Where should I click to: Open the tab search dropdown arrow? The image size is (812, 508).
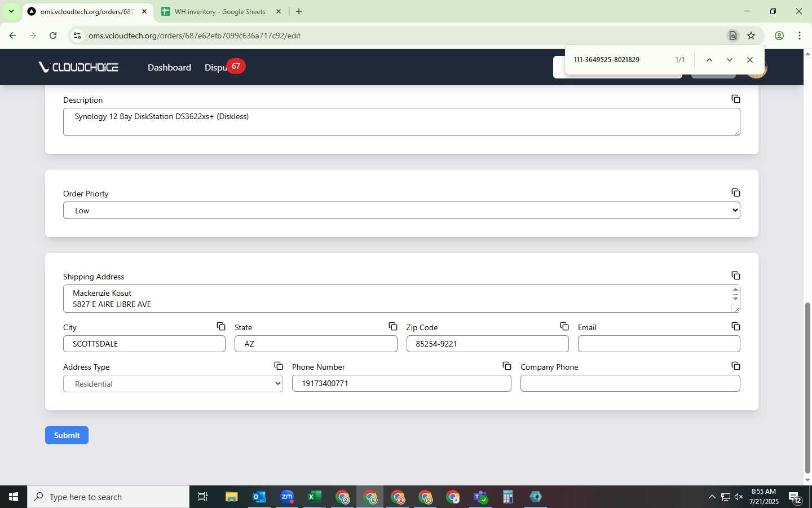[x=11, y=11]
